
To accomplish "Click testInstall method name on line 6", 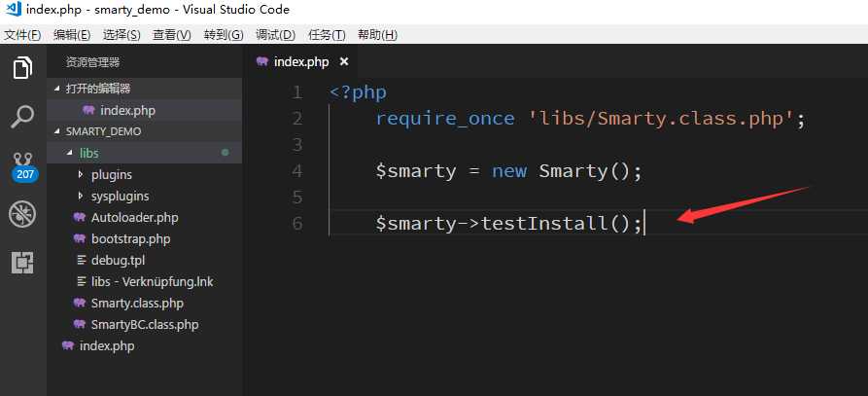I will pyautogui.click(x=543, y=224).
